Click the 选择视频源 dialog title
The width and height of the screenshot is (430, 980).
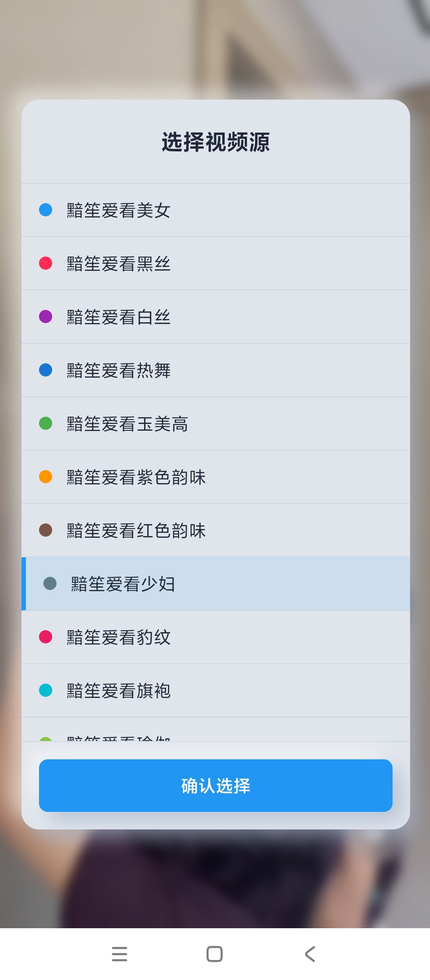215,142
